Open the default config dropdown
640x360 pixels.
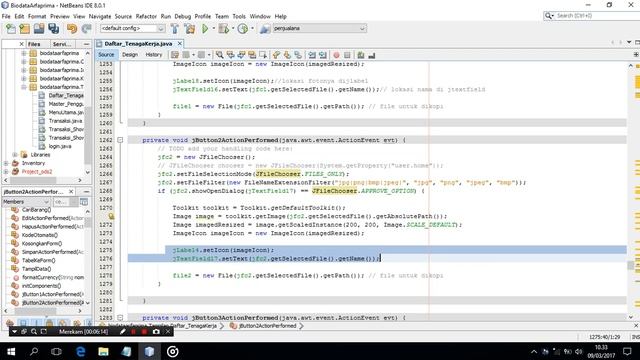[161, 29]
